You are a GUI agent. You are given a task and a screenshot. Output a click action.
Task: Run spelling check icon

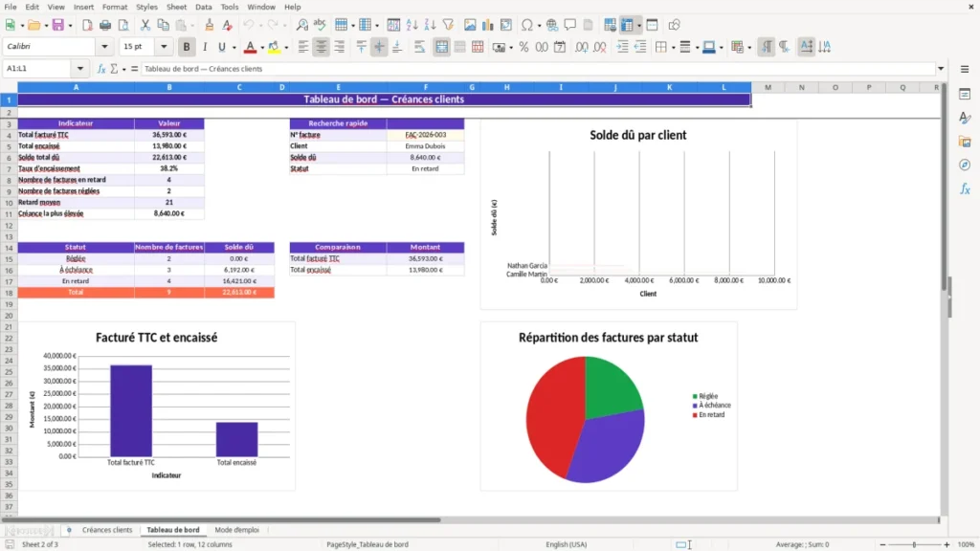pos(320,25)
